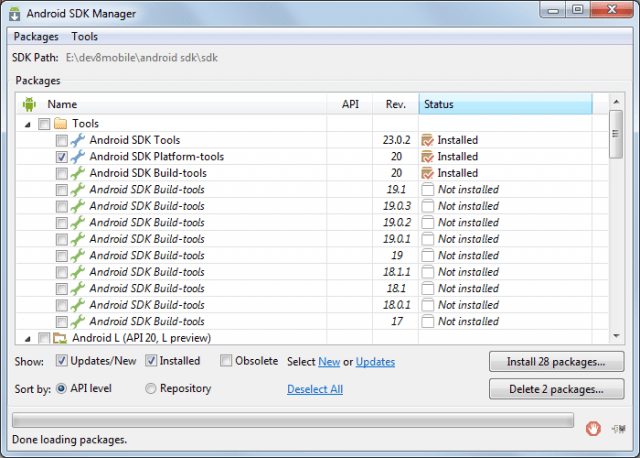Click the wrench icon for Build-tools rev 19.0.1
This screenshot has width=640, height=458.
[78, 239]
